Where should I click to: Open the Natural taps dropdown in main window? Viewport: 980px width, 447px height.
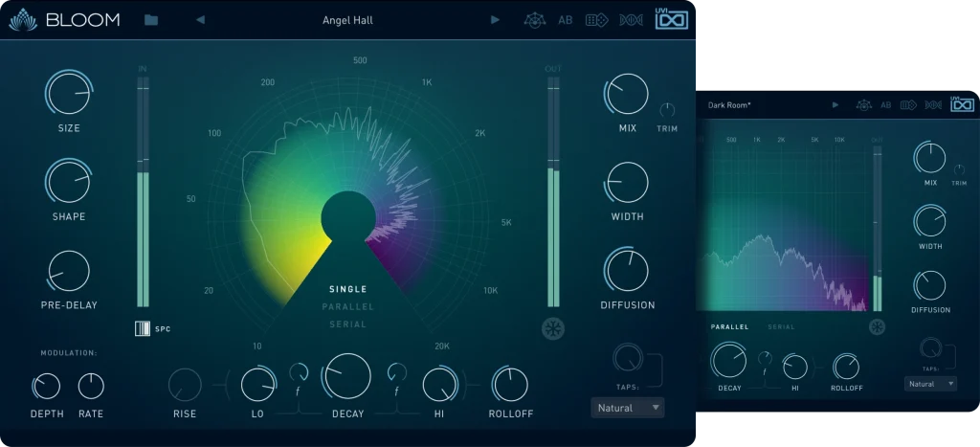627,408
